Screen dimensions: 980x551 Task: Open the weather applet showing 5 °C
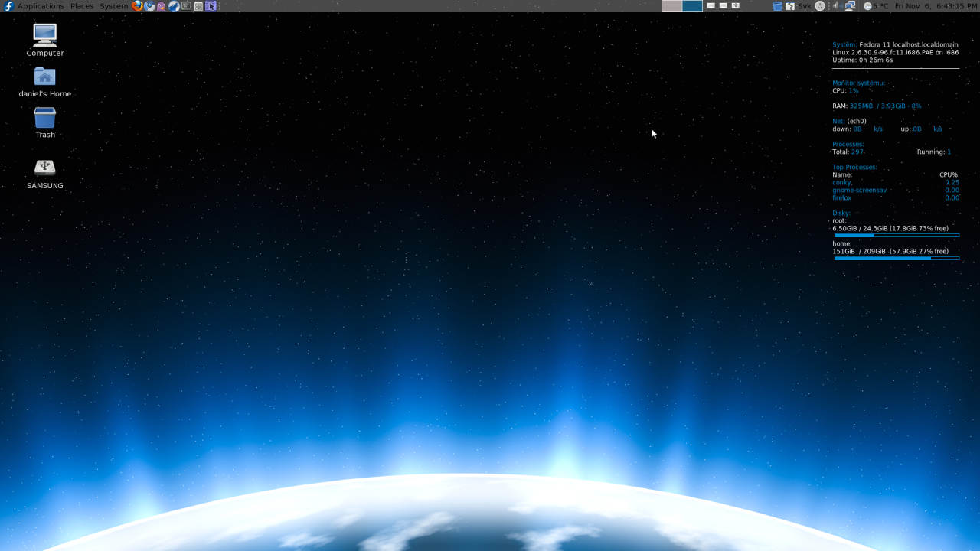pos(876,6)
